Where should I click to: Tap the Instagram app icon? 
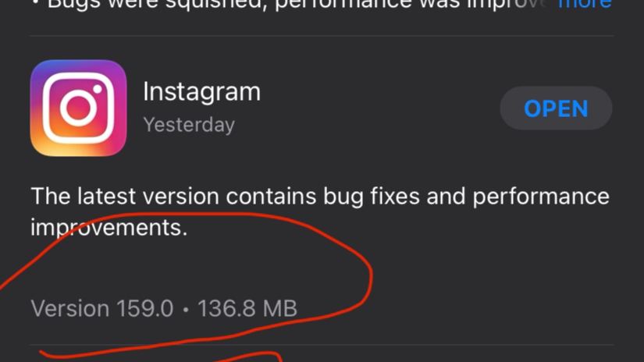point(78,108)
